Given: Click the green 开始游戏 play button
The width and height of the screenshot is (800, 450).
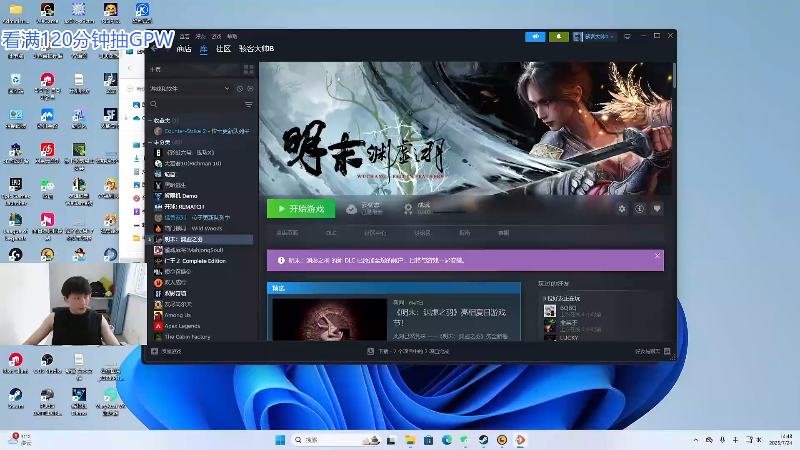Looking at the screenshot, I should pos(301,209).
